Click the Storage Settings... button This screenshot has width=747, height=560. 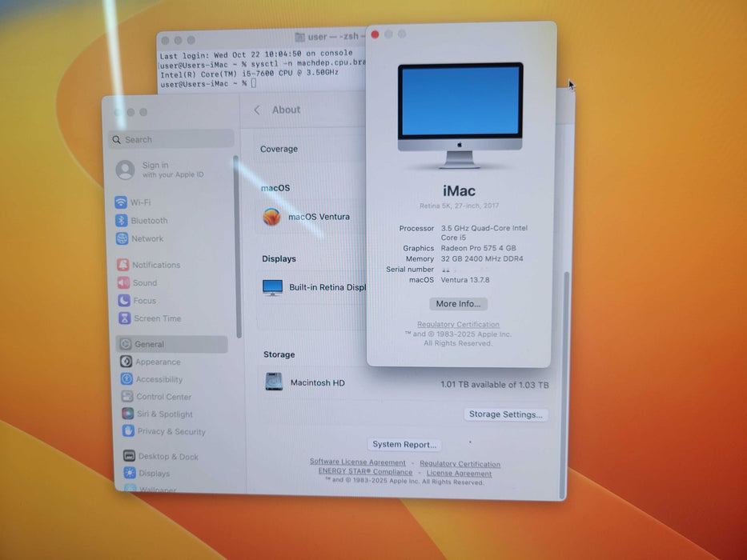point(506,414)
